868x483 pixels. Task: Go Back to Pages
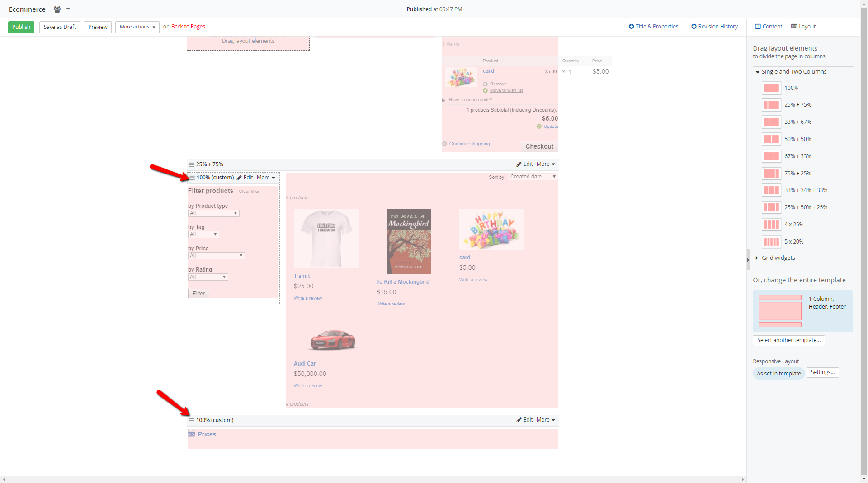188,27
